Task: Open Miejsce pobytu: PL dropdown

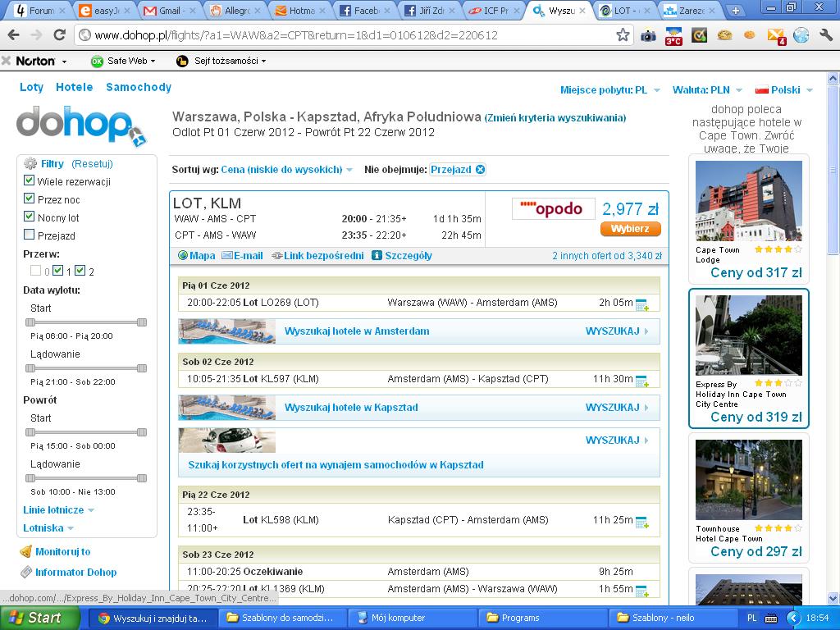Action: pos(609,90)
